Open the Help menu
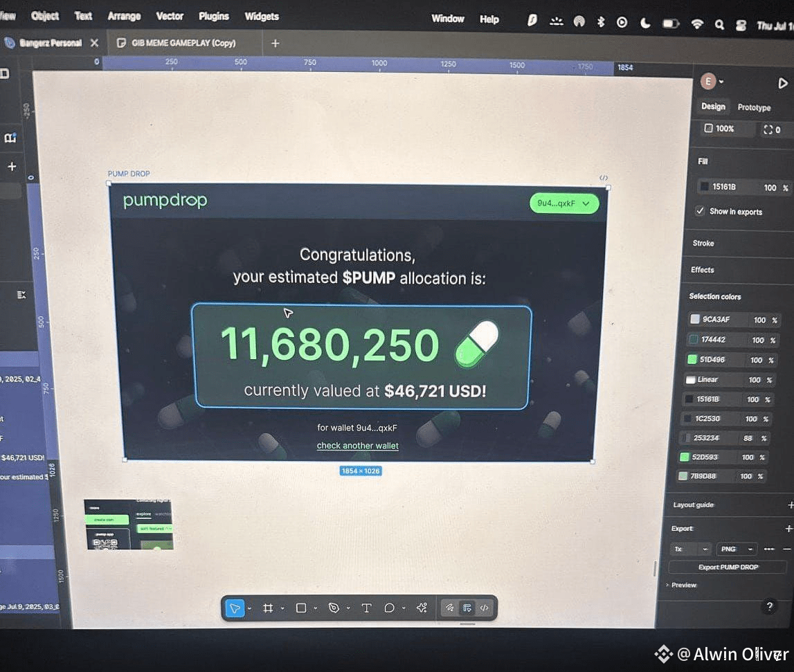This screenshot has width=794, height=672. [489, 19]
